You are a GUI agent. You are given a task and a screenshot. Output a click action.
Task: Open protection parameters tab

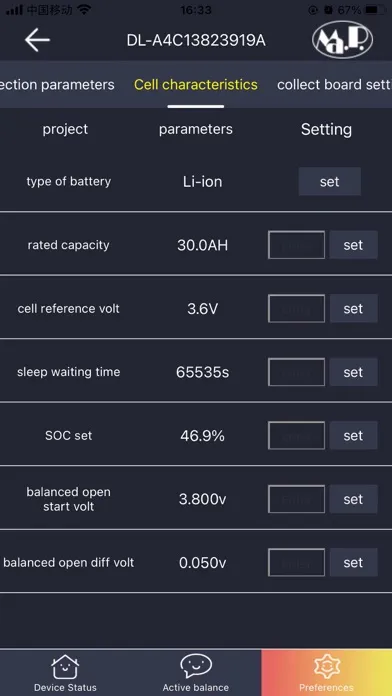pyautogui.click(x=57, y=85)
